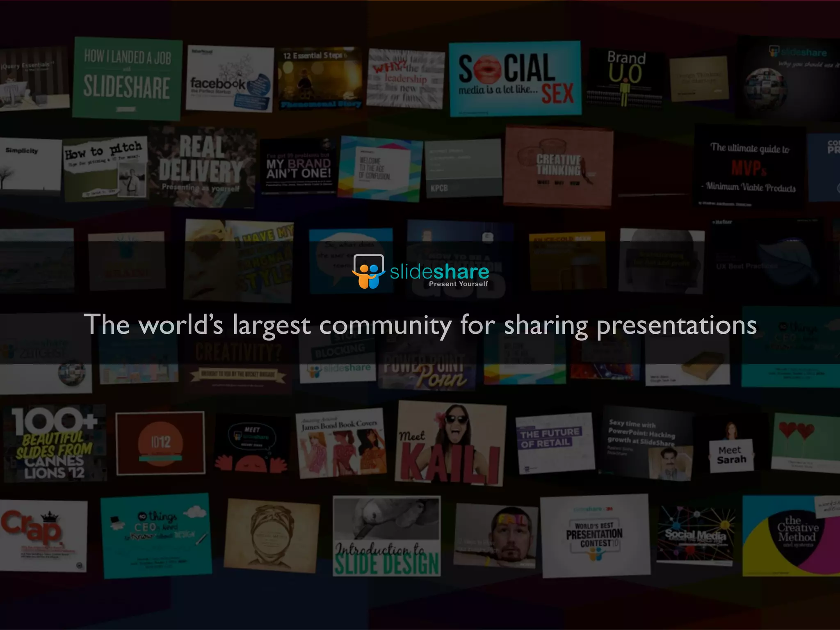The height and width of the screenshot is (630, 840).
Task: Click the Brand U.O presentation thumbnail
Action: pos(625,79)
